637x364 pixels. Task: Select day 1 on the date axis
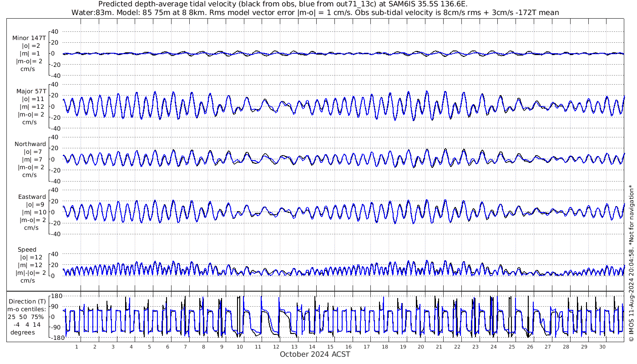coord(77,346)
